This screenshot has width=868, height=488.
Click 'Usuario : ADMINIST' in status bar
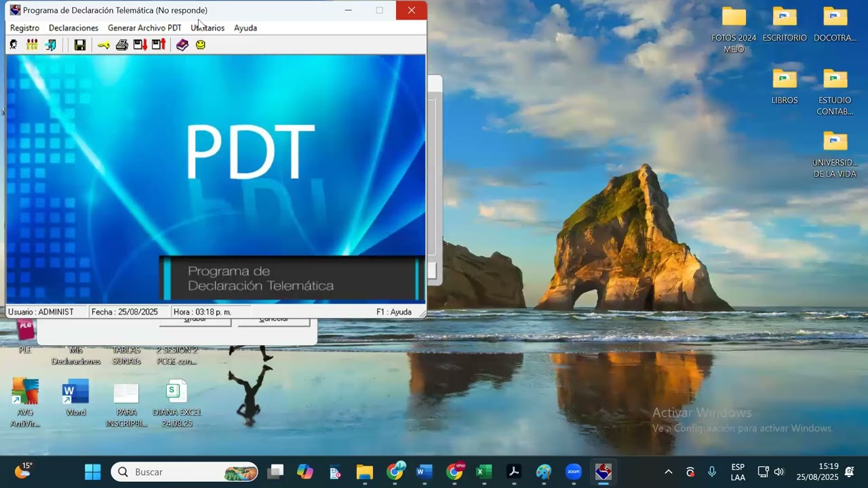click(x=41, y=312)
